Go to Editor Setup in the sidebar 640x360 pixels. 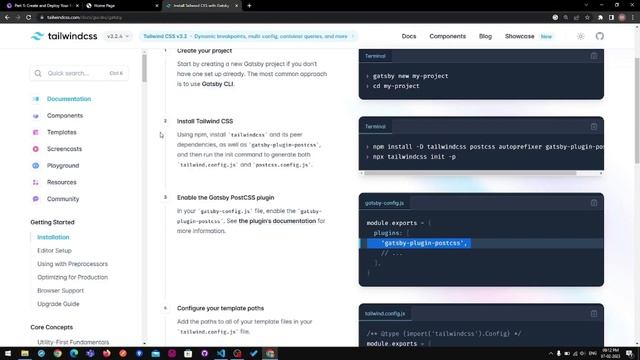coord(54,251)
